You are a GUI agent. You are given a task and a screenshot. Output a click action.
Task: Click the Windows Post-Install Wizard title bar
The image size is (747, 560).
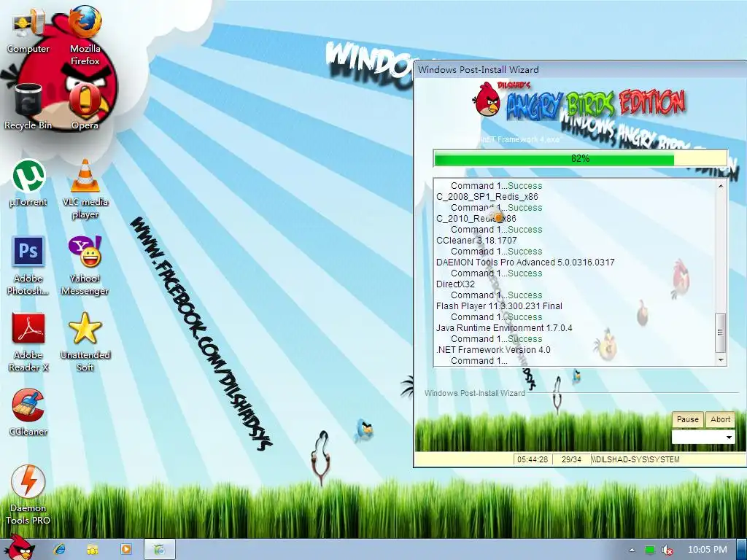(x=580, y=69)
